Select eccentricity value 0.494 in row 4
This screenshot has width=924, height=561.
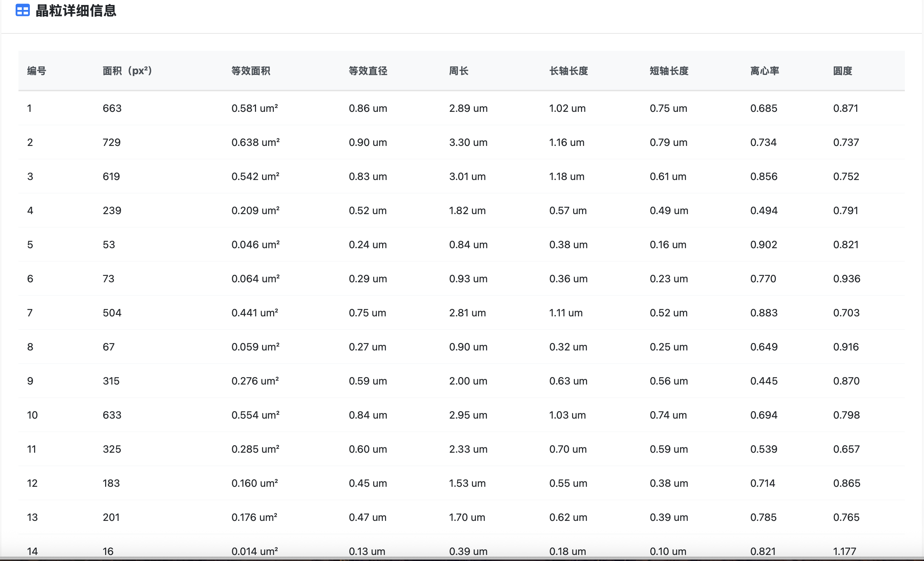click(x=763, y=211)
